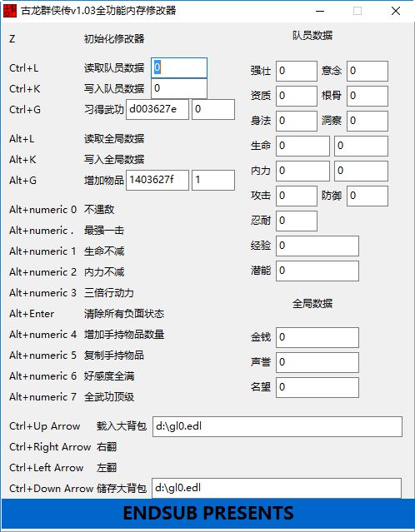Click the 生命不减 label
This screenshot has width=415, height=532.
pos(104,251)
